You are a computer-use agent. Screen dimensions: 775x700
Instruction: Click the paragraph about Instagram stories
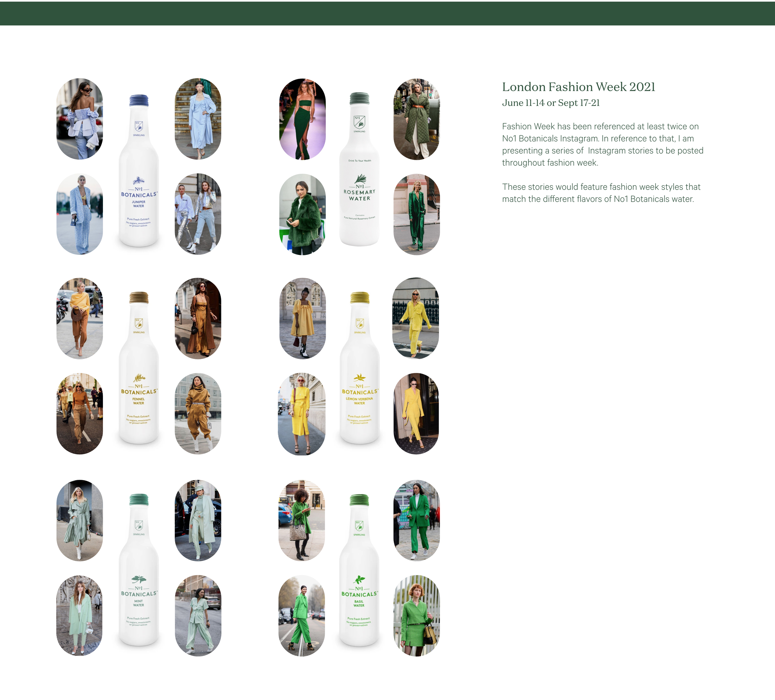602,144
